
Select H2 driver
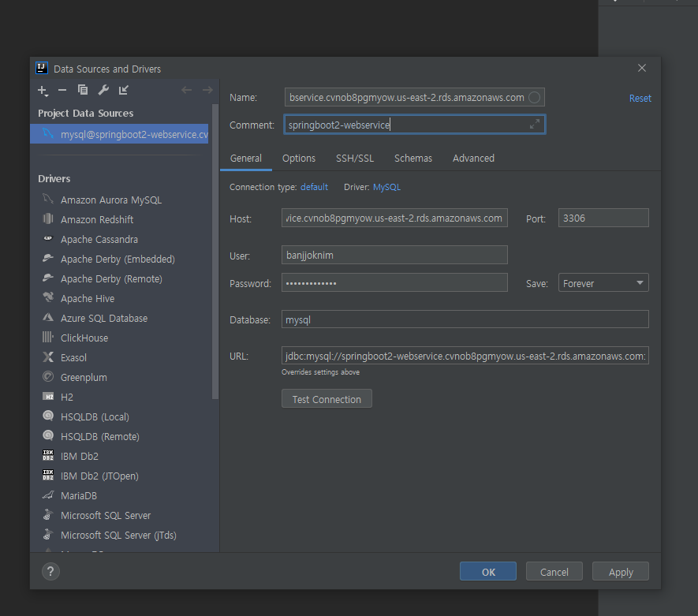[x=67, y=397]
